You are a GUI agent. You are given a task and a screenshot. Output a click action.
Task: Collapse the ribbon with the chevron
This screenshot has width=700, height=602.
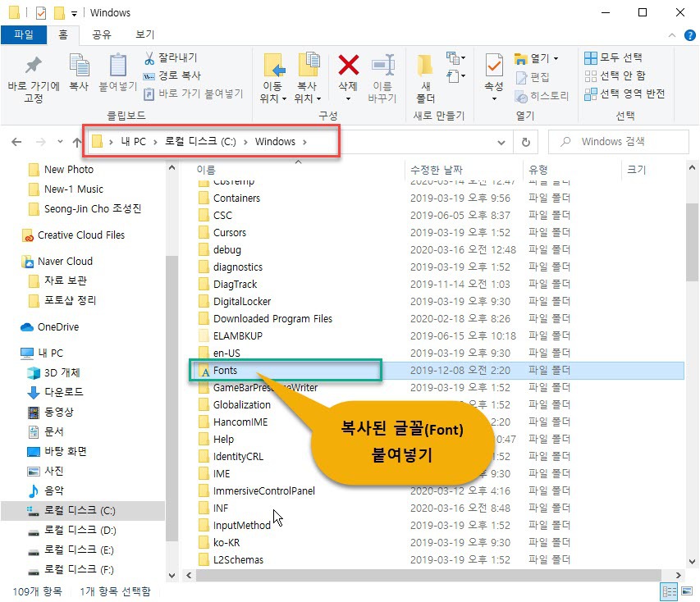[672, 35]
